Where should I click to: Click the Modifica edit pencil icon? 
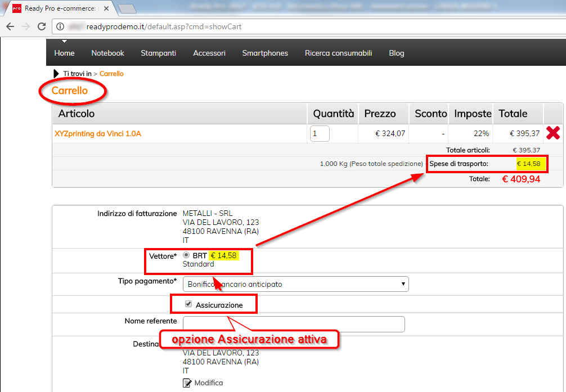click(x=187, y=382)
